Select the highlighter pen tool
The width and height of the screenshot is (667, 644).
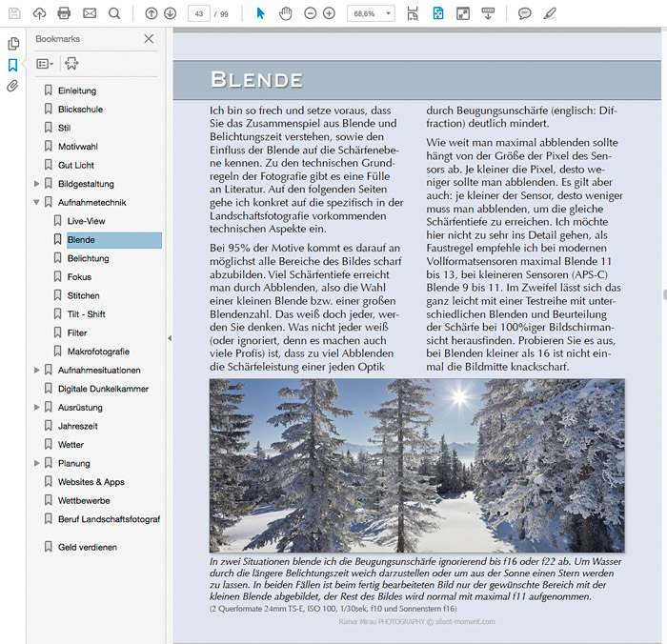[x=550, y=13]
